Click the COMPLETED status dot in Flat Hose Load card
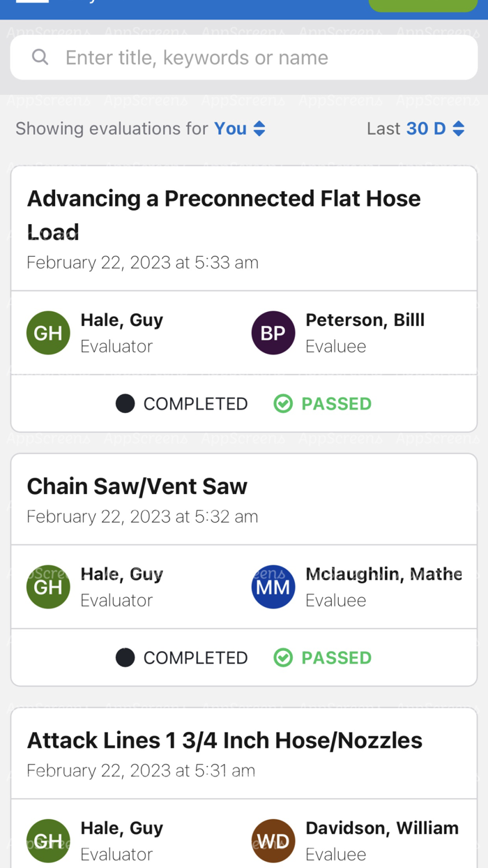 (125, 403)
